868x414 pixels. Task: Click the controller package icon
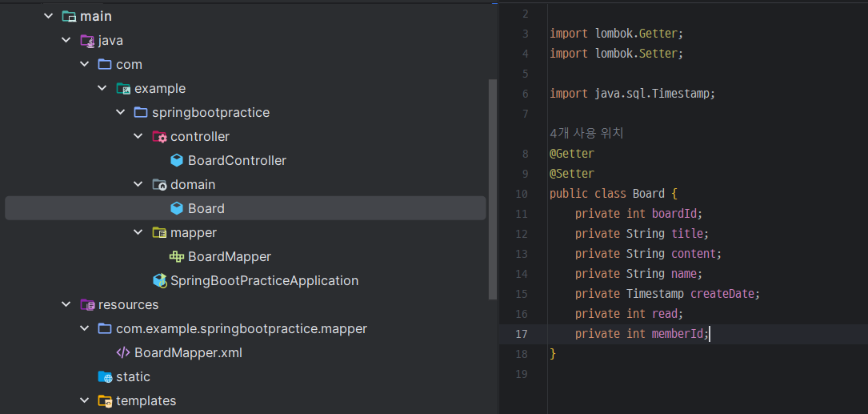coord(159,136)
